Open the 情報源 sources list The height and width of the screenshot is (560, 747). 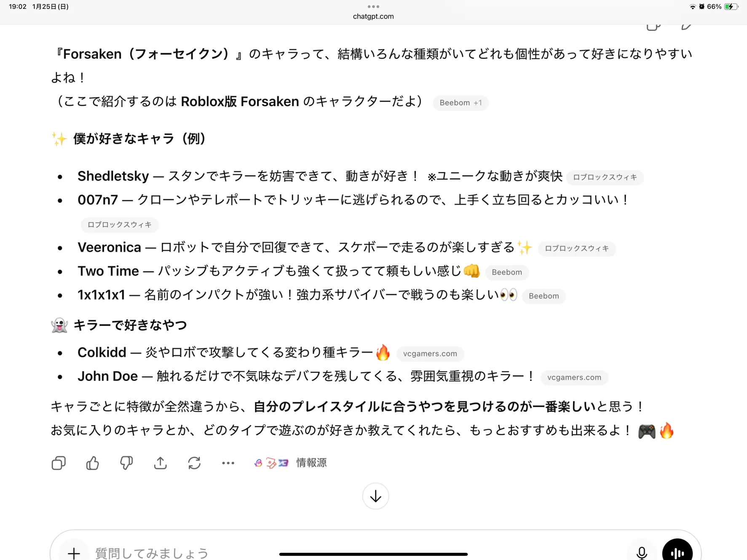click(x=291, y=463)
